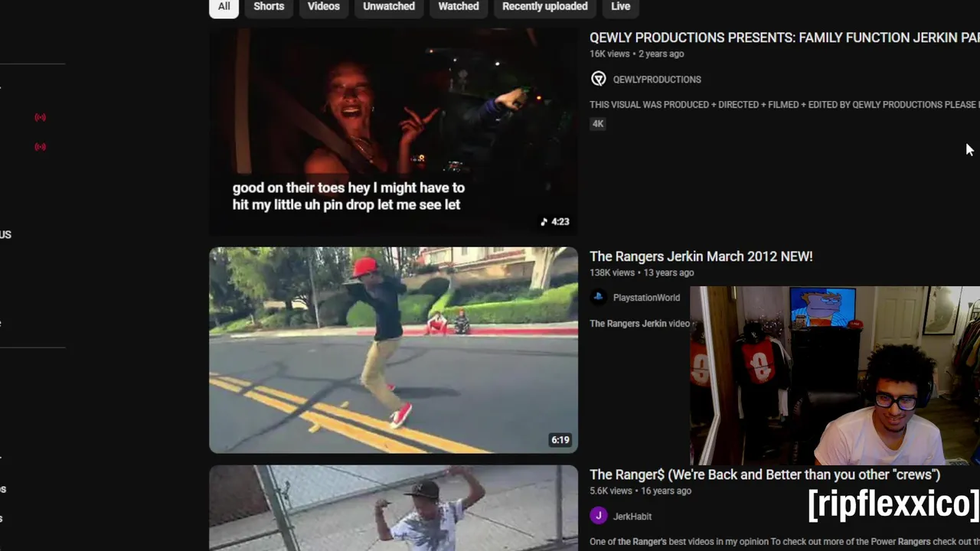980x551 pixels.
Task: Open QEWLY PRODUCTIONS PRESENTS video title
Action: click(x=785, y=37)
